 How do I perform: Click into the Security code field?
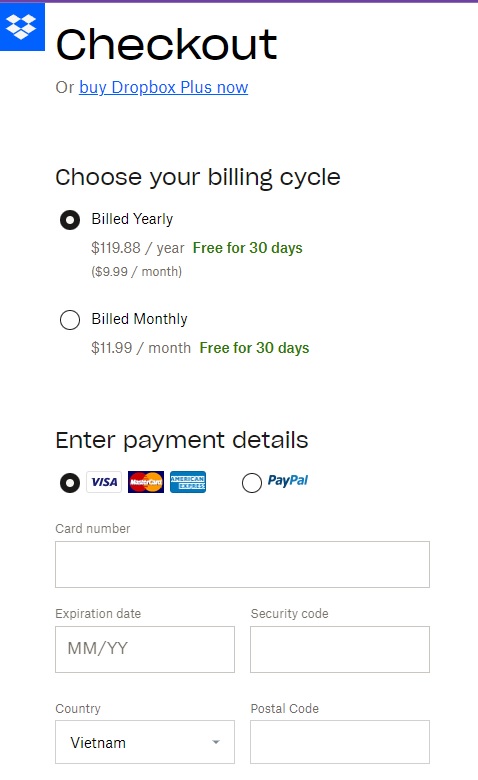coord(340,649)
